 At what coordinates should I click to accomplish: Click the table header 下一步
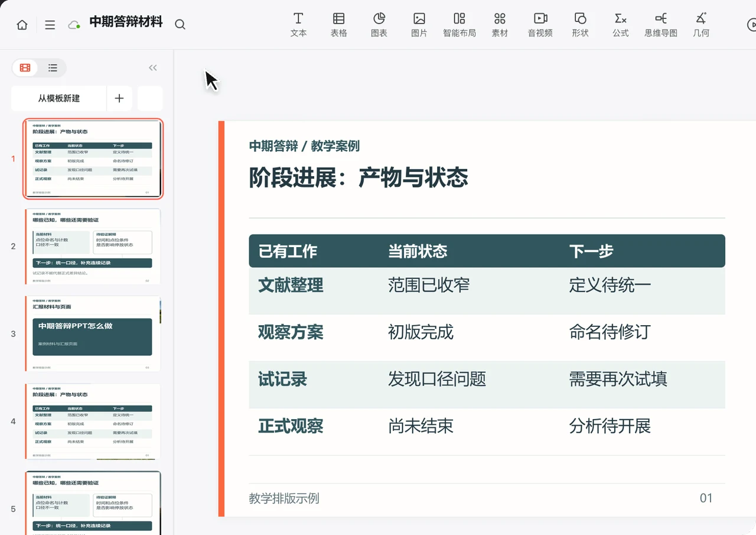591,251
